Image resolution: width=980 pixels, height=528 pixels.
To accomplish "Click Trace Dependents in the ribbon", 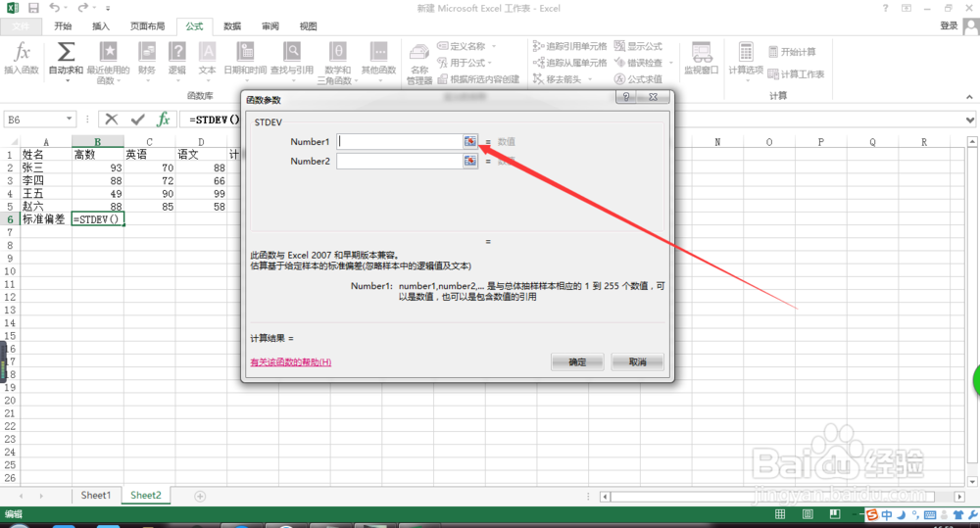I will pos(569,63).
